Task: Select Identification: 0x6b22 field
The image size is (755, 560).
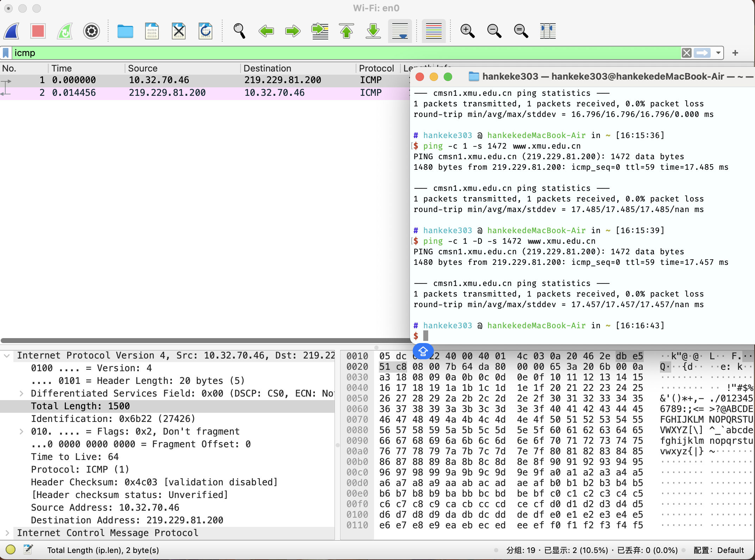Action: click(x=167, y=419)
